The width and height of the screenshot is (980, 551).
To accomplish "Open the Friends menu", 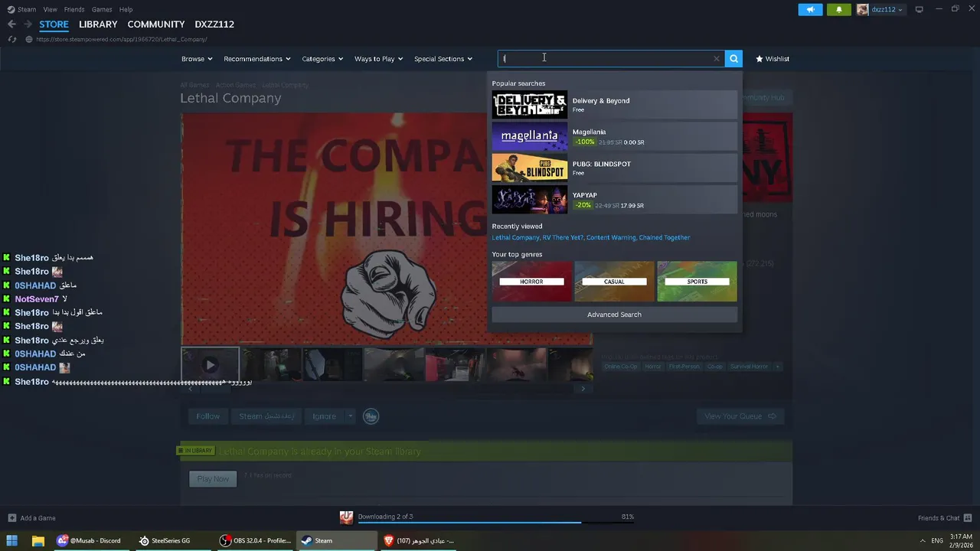I will tap(74, 9).
